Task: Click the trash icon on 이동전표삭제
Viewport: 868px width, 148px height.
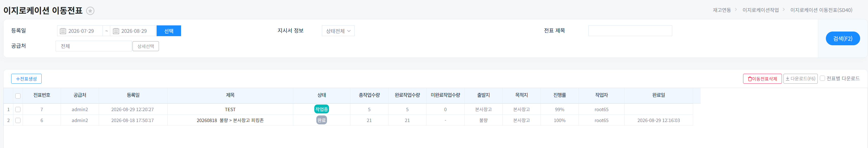Action: [750, 79]
